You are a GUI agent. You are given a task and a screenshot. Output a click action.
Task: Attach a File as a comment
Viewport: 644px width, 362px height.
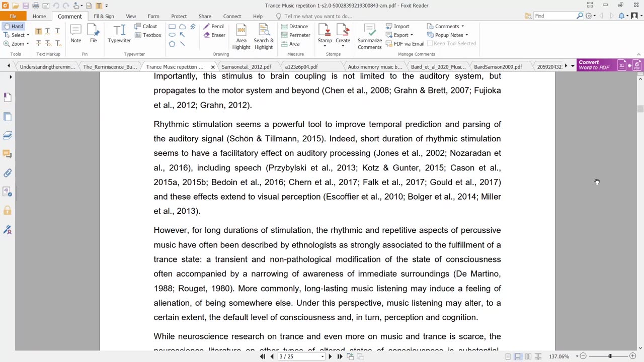[94, 35]
